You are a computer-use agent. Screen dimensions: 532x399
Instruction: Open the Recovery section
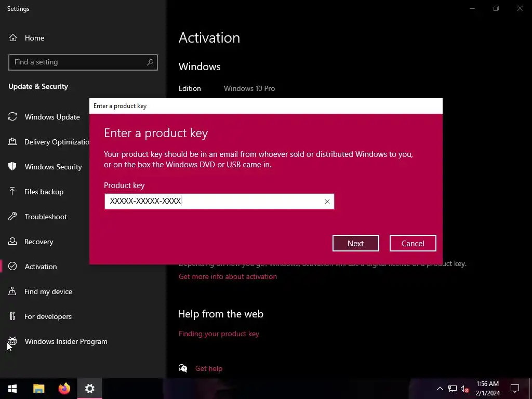click(38, 242)
